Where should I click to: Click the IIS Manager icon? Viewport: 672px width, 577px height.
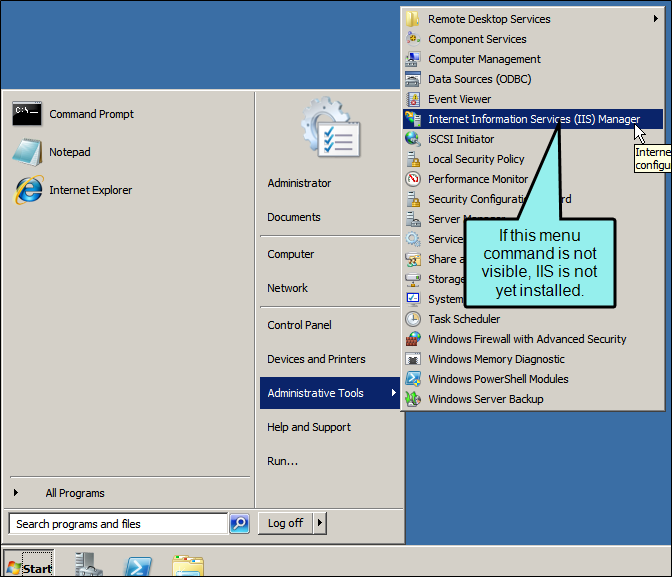coord(413,119)
